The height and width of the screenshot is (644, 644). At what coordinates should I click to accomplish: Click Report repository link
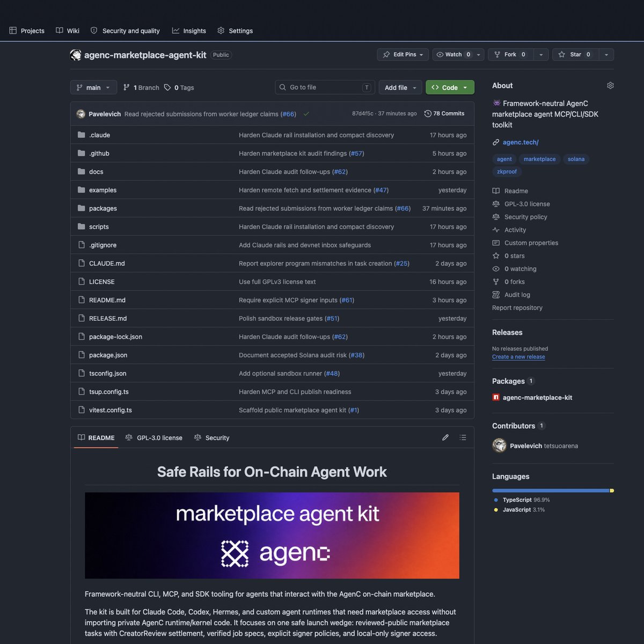click(517, 308)
